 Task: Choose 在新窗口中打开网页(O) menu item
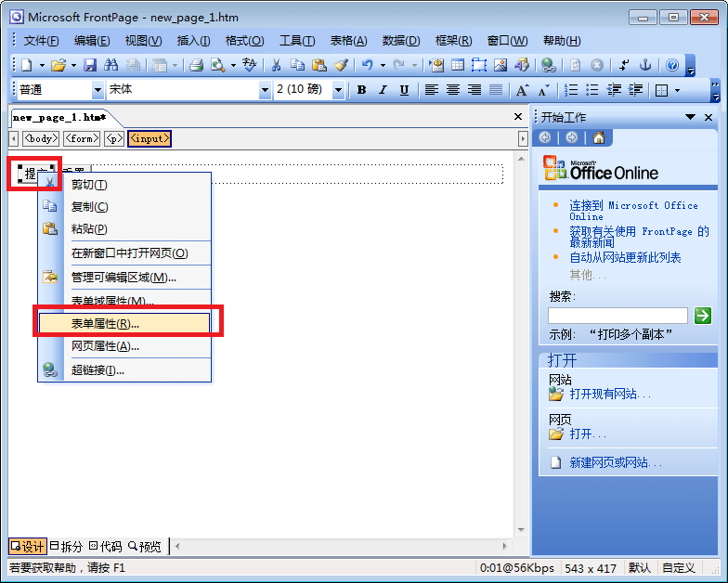[x=124, y=253]
